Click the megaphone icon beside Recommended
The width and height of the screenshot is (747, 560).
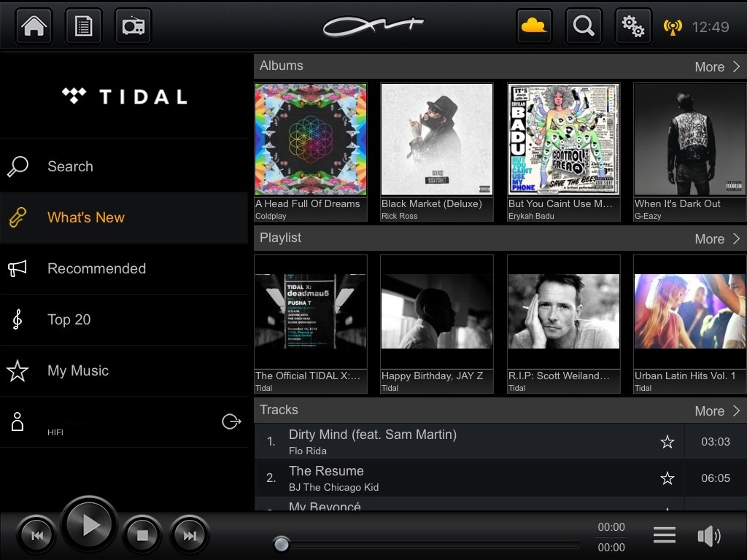[18, 268]
